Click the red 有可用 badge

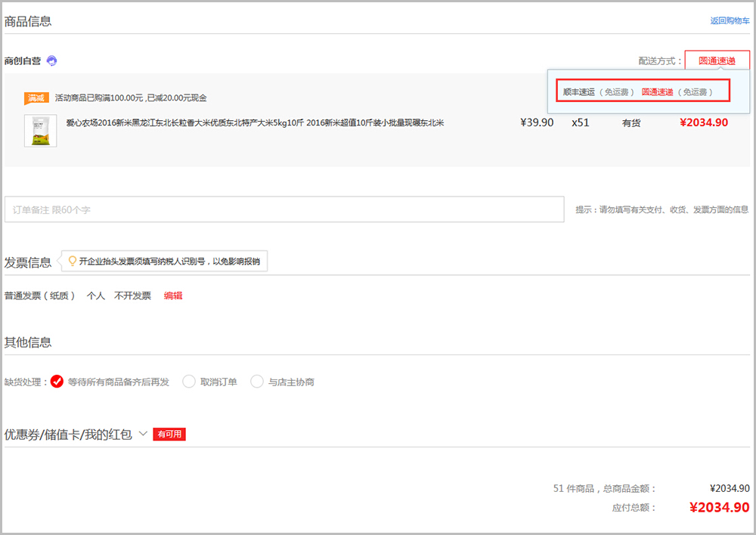169,434
